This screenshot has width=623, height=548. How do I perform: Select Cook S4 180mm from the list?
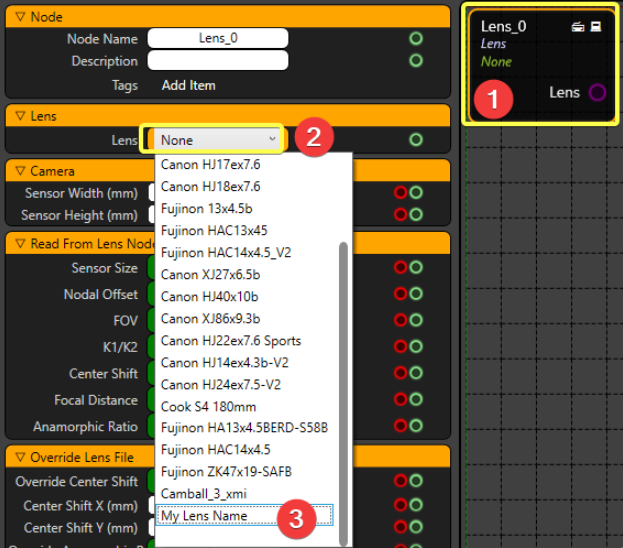tap(208, 407)
